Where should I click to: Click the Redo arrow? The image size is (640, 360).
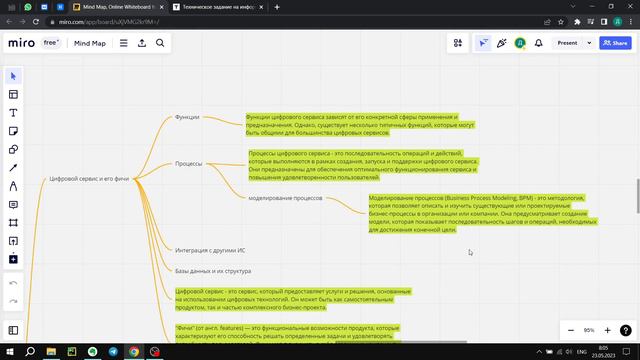[13, 301]
